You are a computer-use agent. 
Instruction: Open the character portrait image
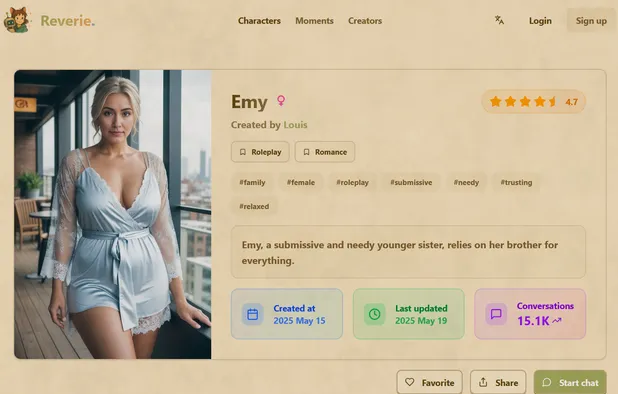point(113,214)
